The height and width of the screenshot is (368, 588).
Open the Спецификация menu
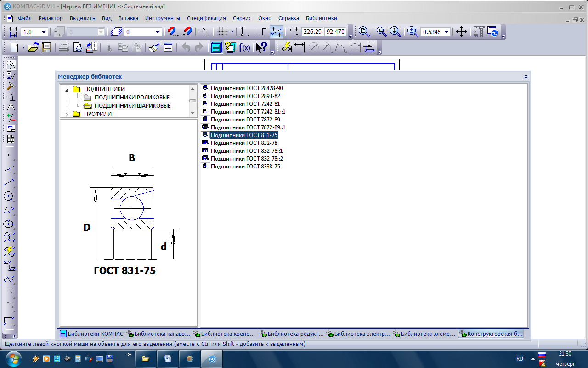[206, 18]
